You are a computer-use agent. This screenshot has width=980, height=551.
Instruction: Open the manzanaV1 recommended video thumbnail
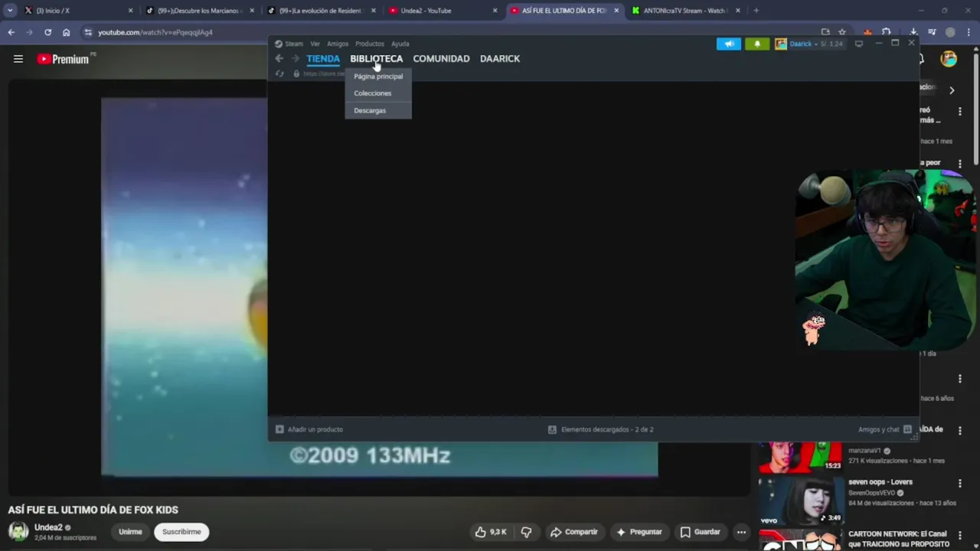click(x=800, y=457)
